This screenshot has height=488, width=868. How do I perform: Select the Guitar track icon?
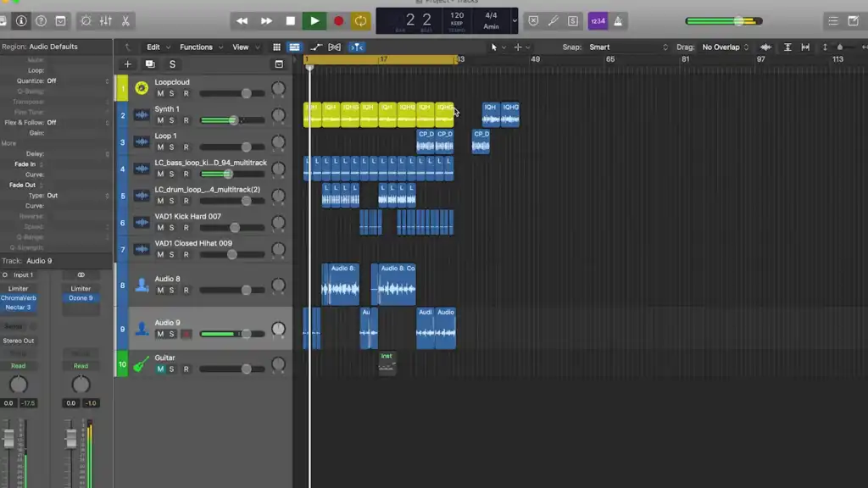tap(142, 364)
